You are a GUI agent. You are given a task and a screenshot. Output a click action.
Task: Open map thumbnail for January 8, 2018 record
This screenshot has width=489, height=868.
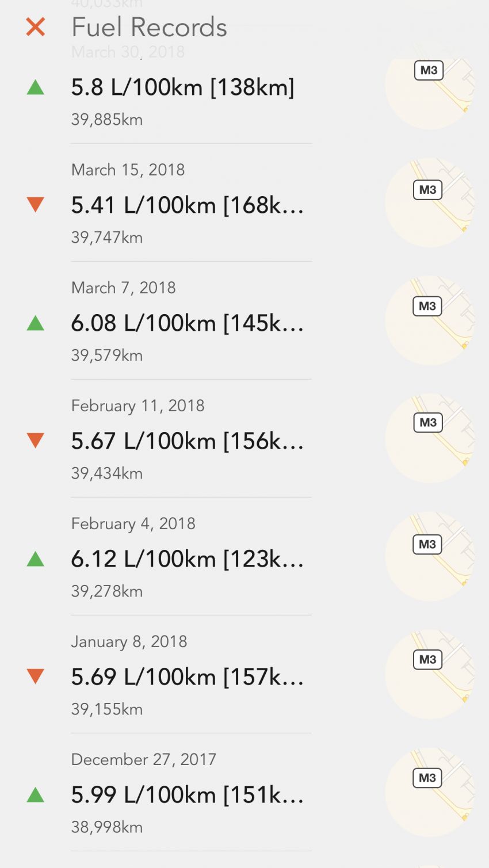[x=430, y=674]
